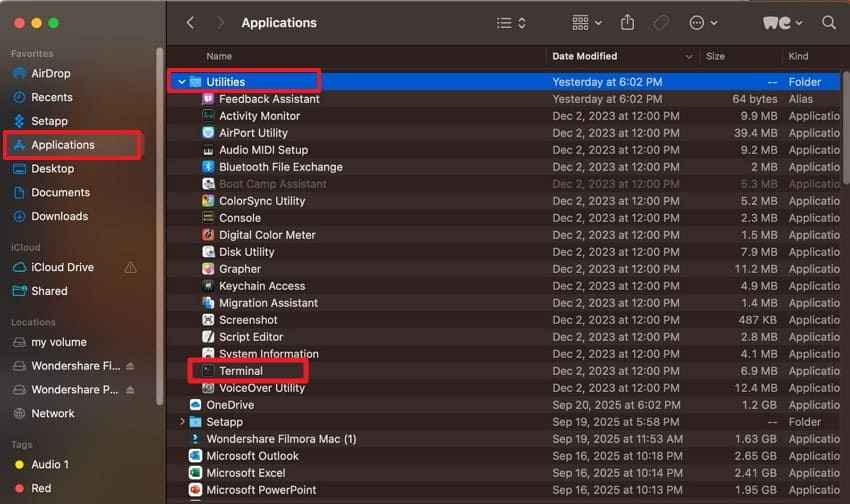Click the VoiceOver Utility icon
Image resolution: width=850 pixels, height=504 pixels.
tap(208, 388)
